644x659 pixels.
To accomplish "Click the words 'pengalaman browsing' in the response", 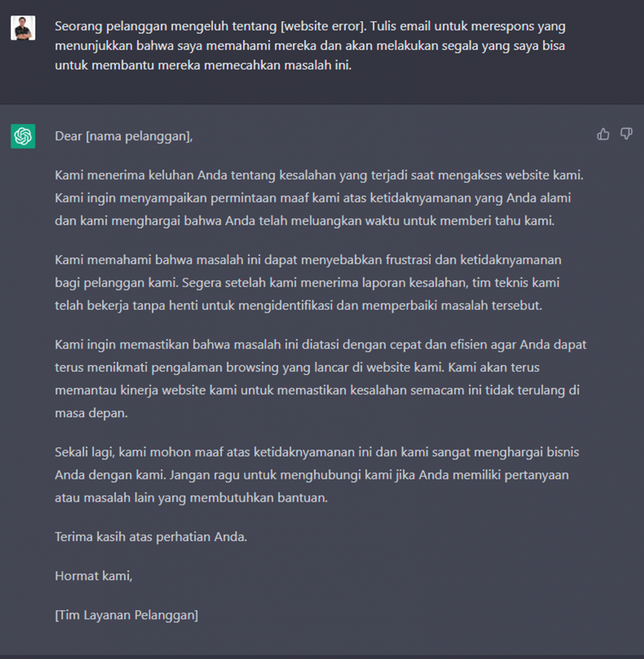I will [215, 367].
